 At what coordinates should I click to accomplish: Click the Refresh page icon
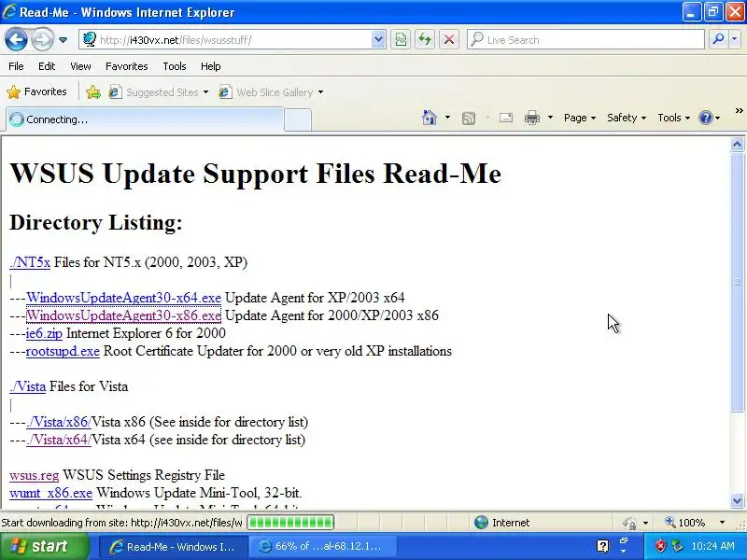425,40
